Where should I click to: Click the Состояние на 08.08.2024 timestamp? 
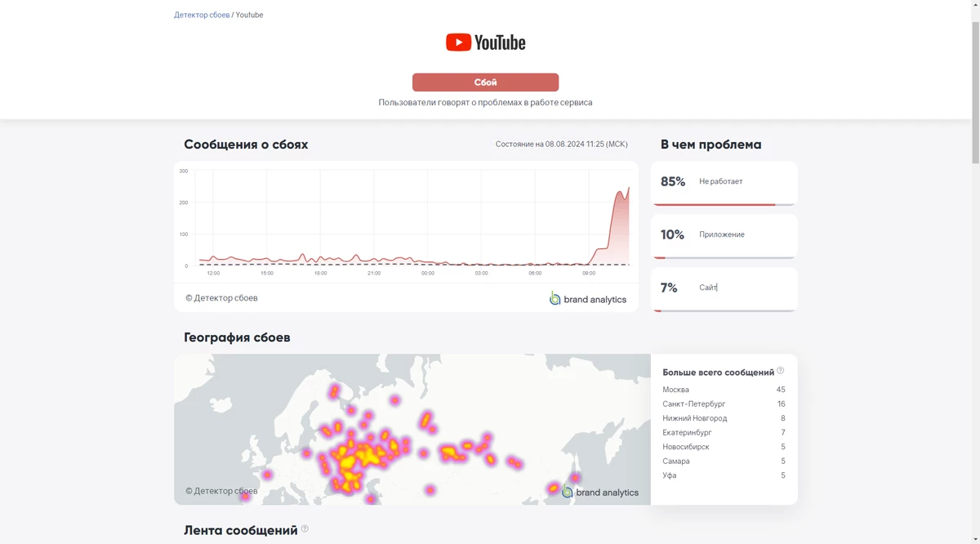(x=561, y=145)
